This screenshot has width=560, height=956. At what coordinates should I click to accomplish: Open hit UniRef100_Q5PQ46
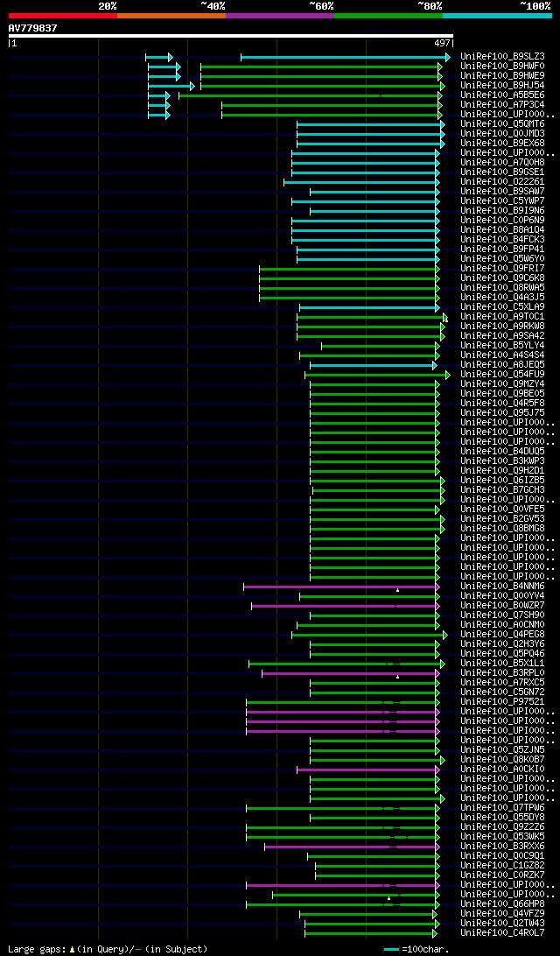(x=502, y=654)
